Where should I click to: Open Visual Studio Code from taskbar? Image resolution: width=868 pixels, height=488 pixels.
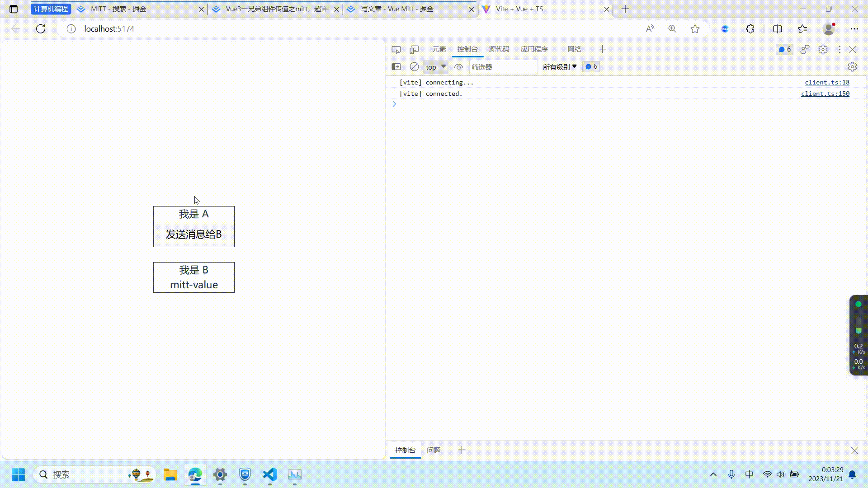(270, 474)
